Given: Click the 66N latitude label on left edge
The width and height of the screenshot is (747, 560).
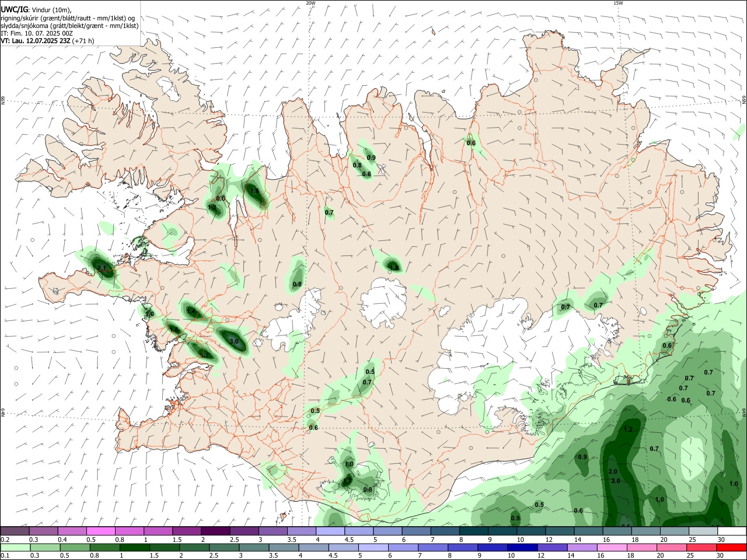Looking at the screenshot, I should pyautogui.click(x=3, y=101).
